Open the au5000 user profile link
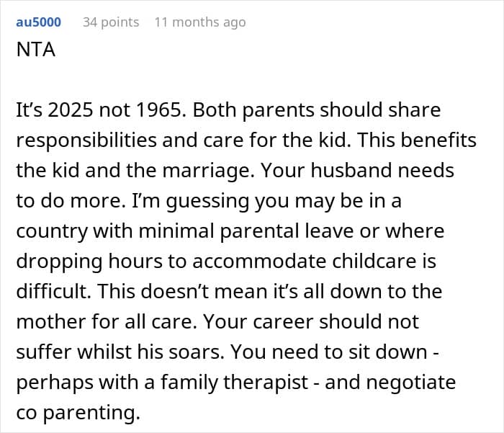Image resolution: width=504 pixels, height=433 pixels. point(38,22)
